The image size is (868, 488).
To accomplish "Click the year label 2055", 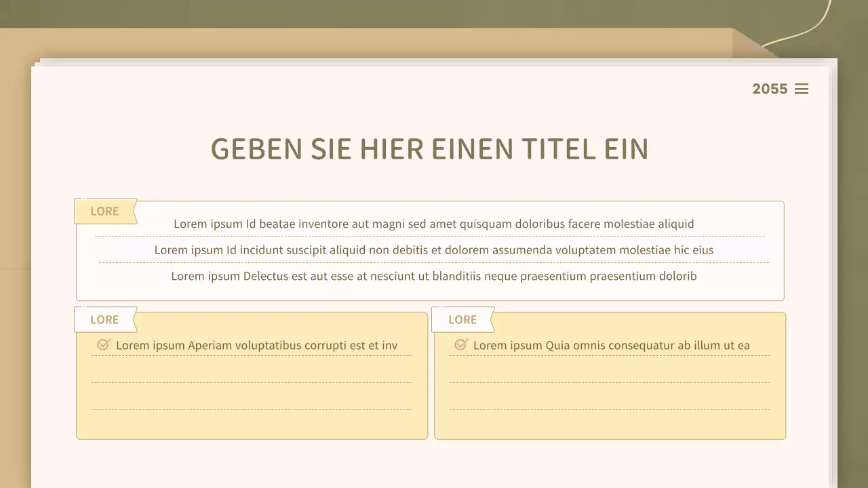I will click(770, 89).
